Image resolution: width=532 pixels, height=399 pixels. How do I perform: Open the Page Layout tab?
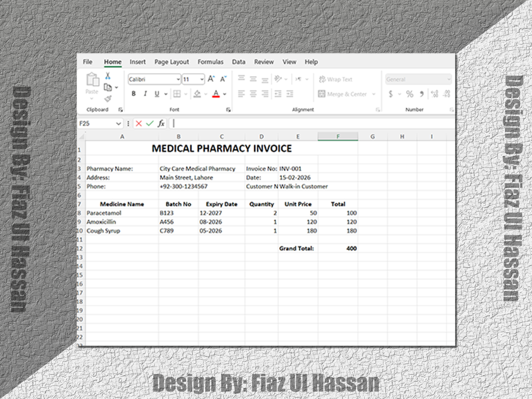[x=171, y=62]
